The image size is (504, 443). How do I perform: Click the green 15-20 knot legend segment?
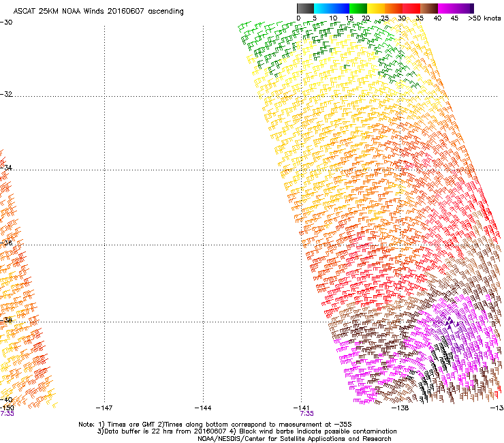(x=358, y=8)
